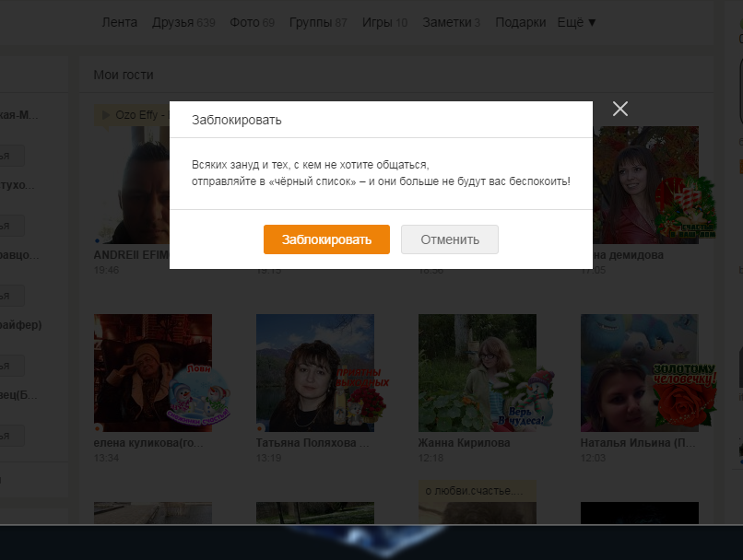Click the Счастья в ваш дом sticker
The width and height of the screenshot is (743, 560).
pyautogui.click(x=687, y=207)
